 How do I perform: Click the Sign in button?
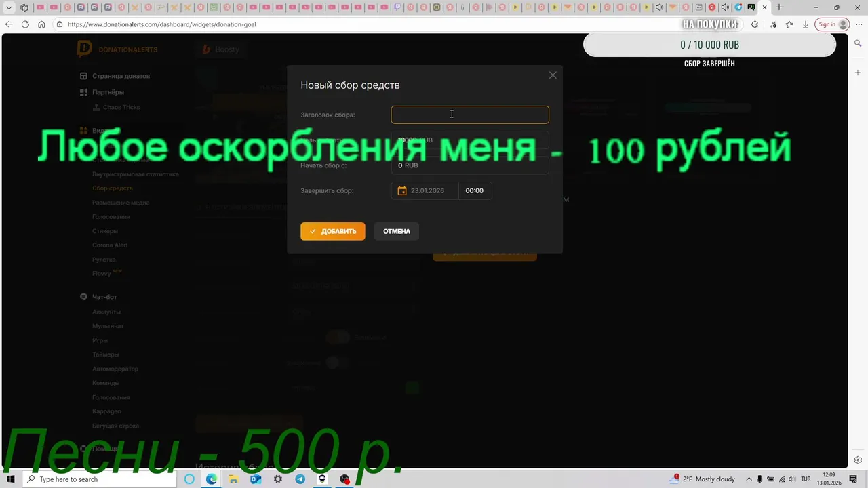tap(833, 24)
